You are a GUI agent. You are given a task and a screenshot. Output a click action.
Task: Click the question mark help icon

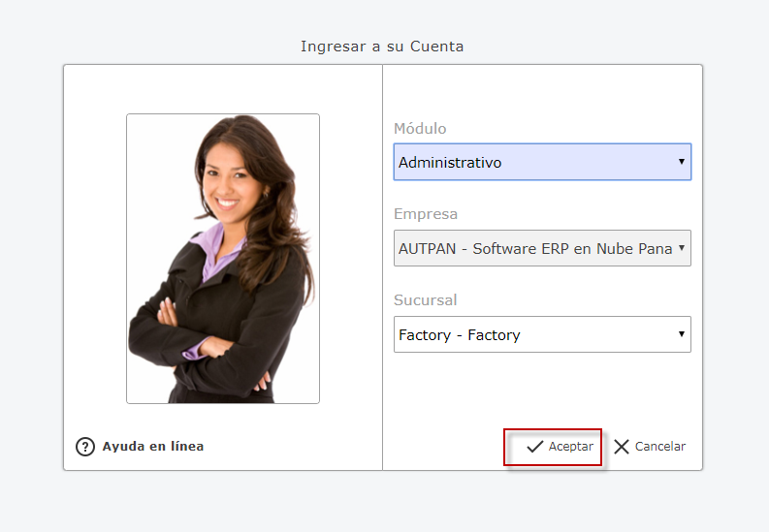click(85, 447)
